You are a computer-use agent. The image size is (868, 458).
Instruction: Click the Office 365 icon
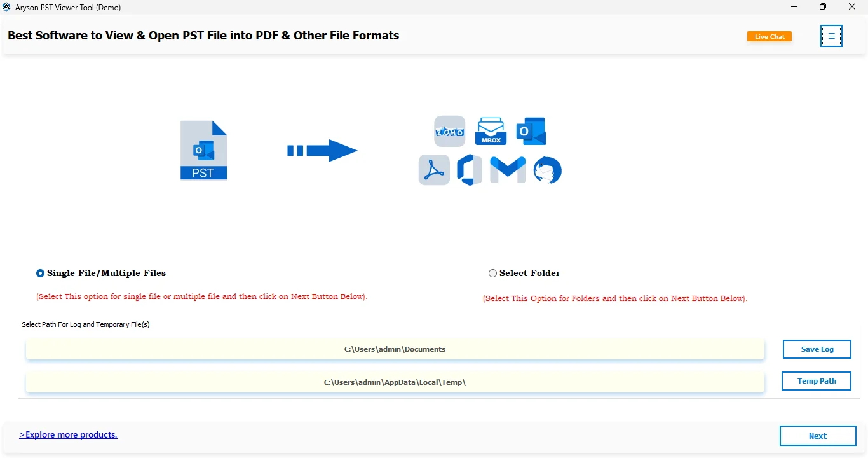tap(469, 170)
